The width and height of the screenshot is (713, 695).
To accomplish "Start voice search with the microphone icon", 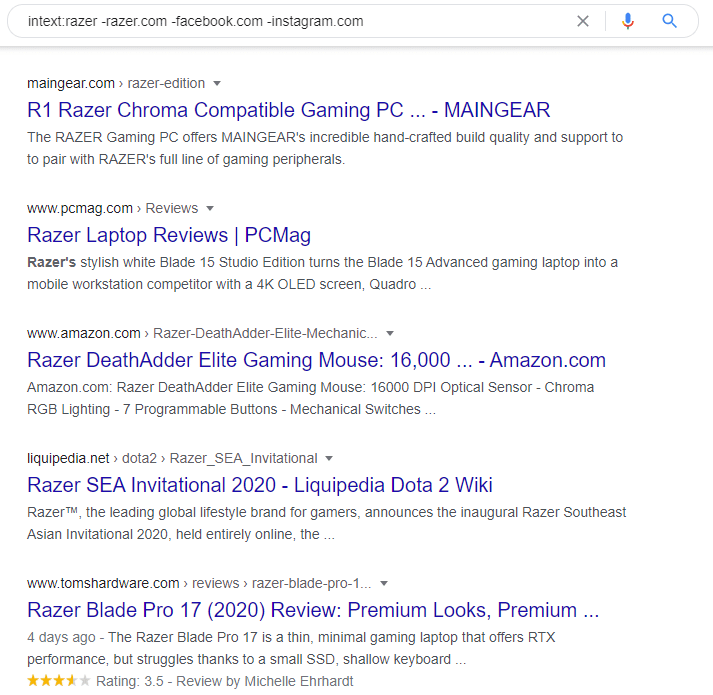I will point(628,21).
